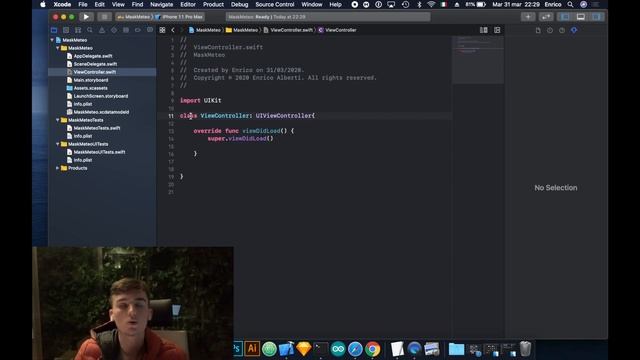The width and height of the screenshot is (640, 360).
Task: Run the project with the Play button
Action: click(86, 17)
